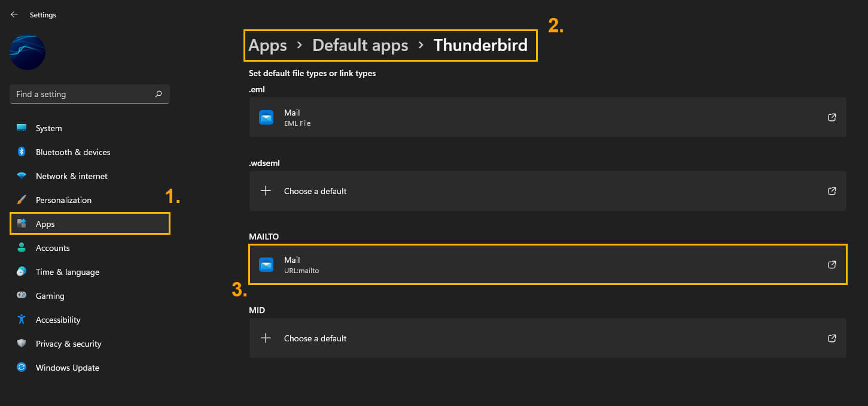The image size is (868, 406).
Task: Click the Privacy shield icon
Action: tap(22, 344)
